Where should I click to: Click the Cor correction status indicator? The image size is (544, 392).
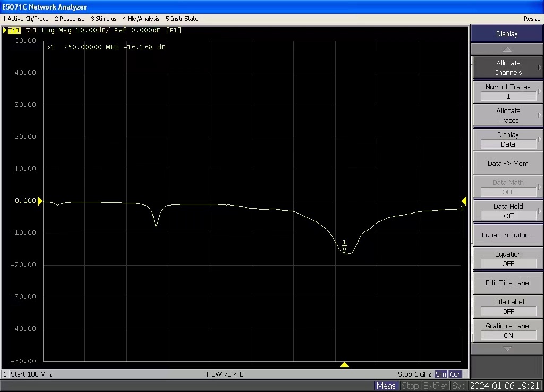(455, 374)
